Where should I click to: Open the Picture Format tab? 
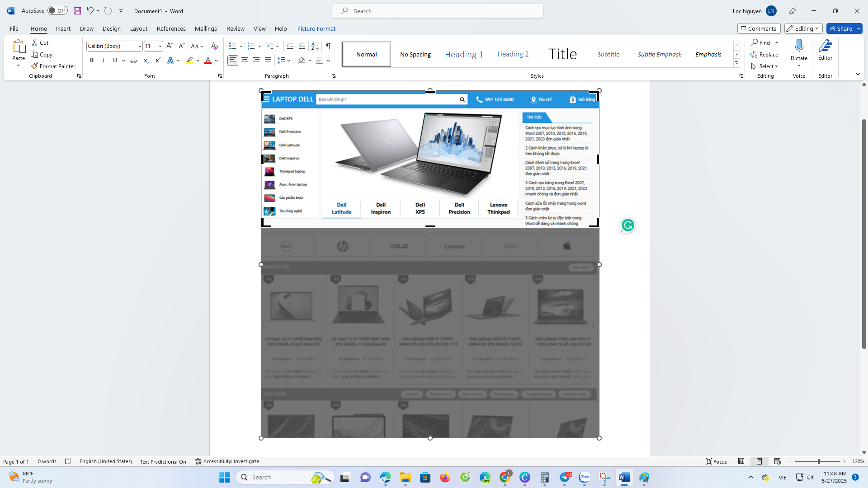[316, 28]
